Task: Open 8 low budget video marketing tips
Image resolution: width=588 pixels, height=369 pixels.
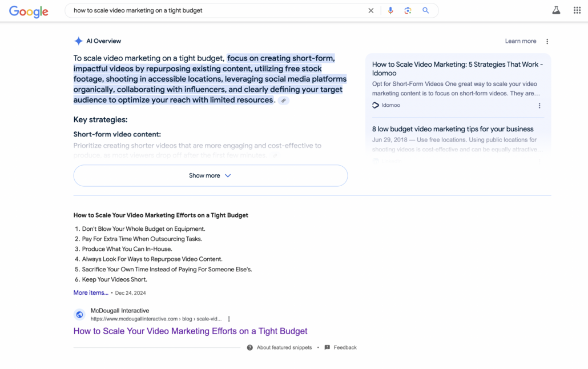Action: pyautogui.click(x=453, y=129)
